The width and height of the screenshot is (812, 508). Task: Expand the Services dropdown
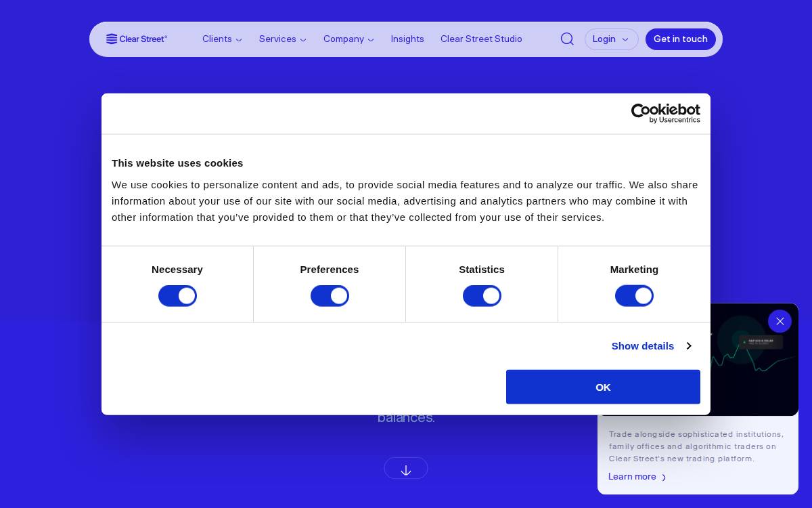[283, 39]
